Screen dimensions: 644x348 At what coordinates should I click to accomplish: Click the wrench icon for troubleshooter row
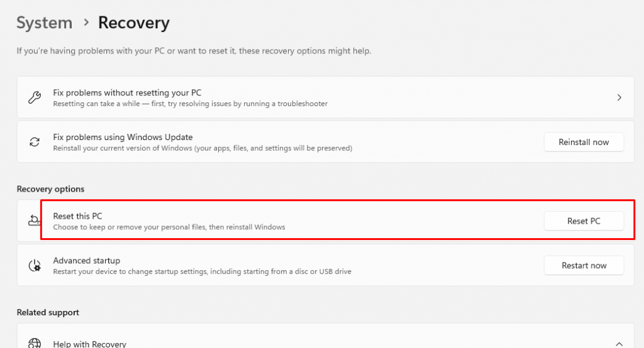tap(35, 97)
